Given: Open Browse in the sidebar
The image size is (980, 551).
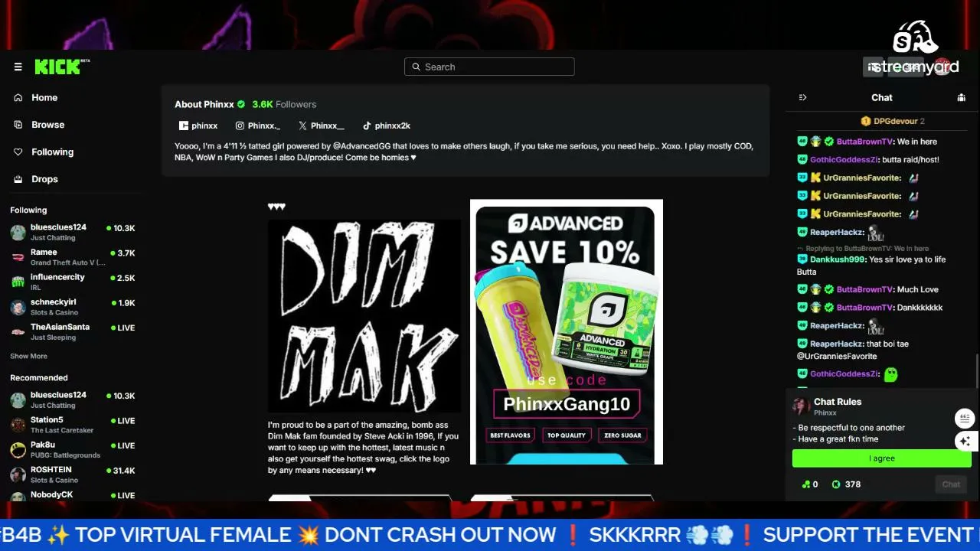Looking at the screenshot, I should point(47,125).
